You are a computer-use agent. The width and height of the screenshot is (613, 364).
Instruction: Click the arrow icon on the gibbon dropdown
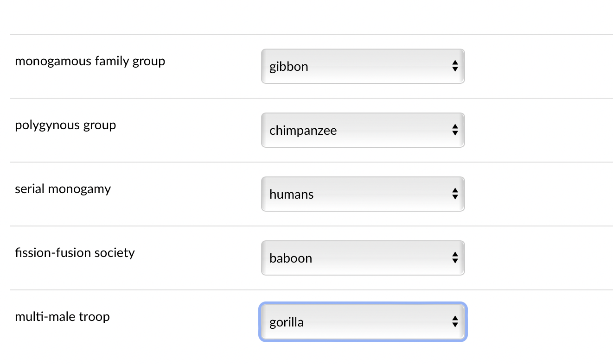pos(455,66)
